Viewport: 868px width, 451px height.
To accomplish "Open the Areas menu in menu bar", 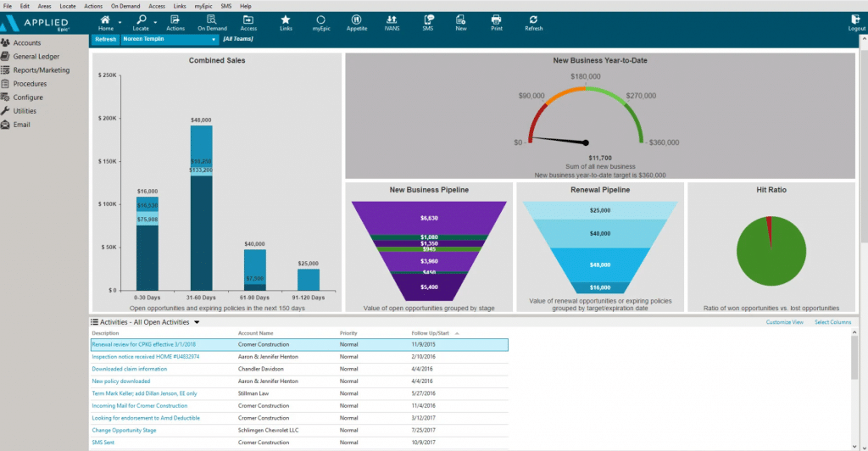I will tap(44, 6).
